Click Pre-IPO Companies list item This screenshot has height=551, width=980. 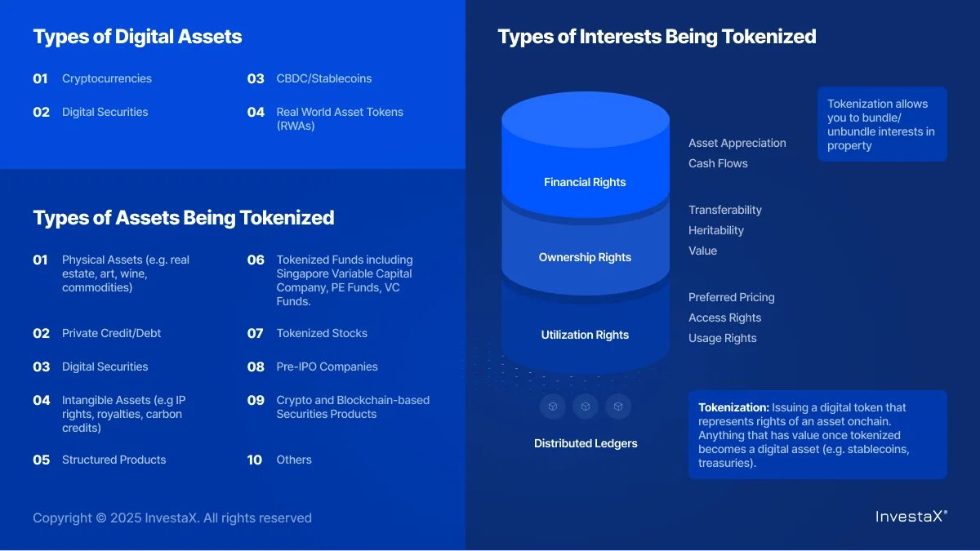(327, 367)
